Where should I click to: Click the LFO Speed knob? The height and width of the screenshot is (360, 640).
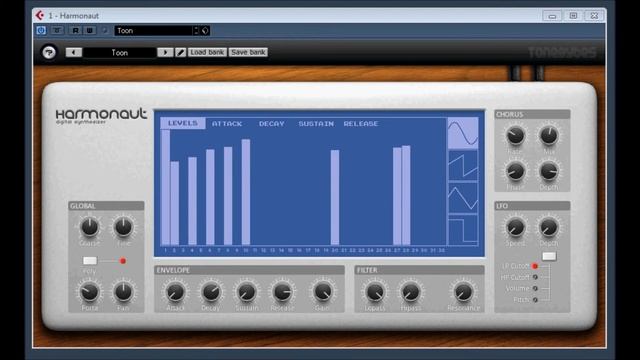pyautogui.click(x=515, y=228)
